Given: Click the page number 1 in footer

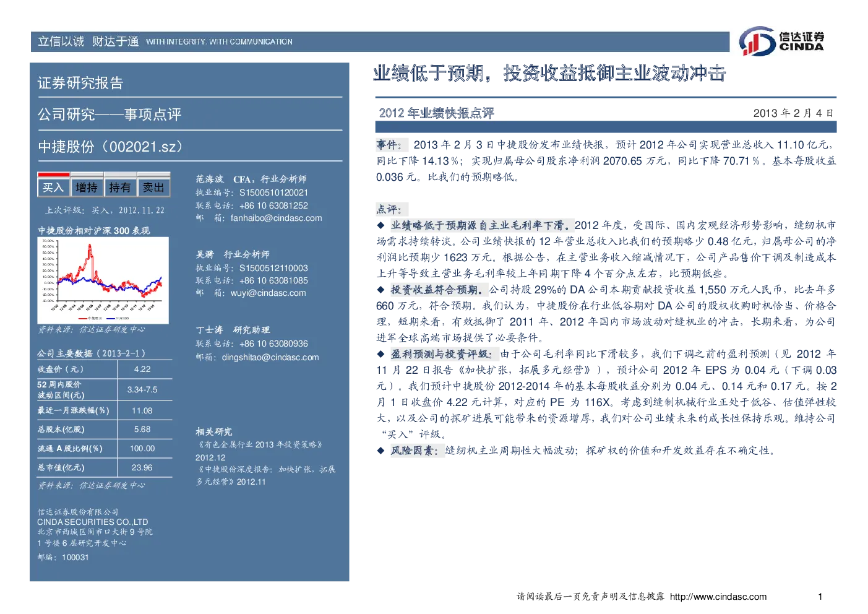Looking at the screenshot, I should tap(820, 597).
